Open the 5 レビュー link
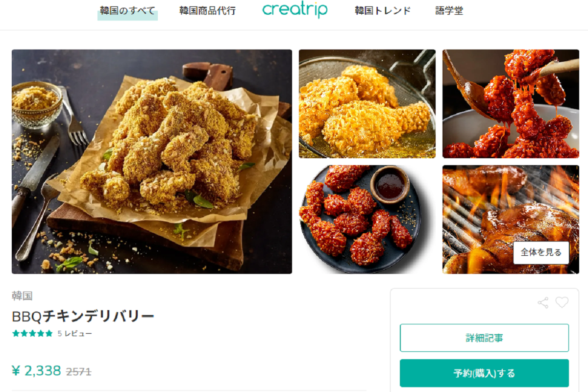 pyautogui.click(x=74, y=334)
